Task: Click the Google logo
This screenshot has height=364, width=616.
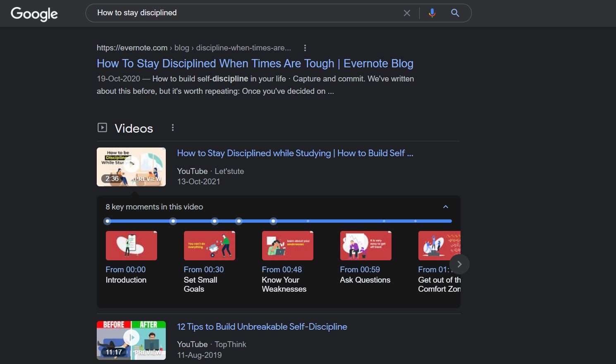Action: click(34, 14)
